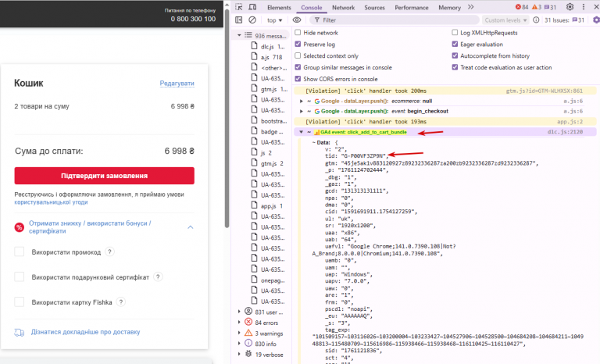Image resolution: width=600 pixels, height=364 pixels.
Task: Click the discount percent icon in cart
Action: coord(19,227)
